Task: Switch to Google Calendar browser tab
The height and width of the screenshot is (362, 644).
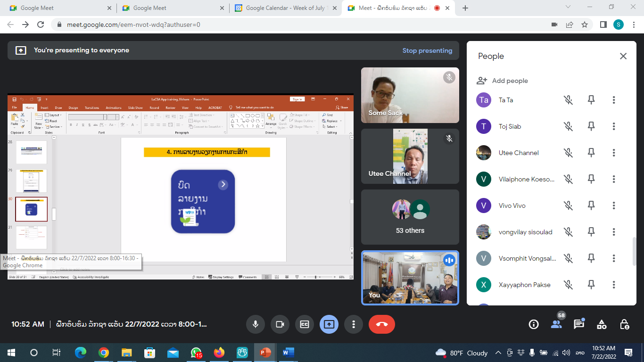Action: [x=285, y=8]
